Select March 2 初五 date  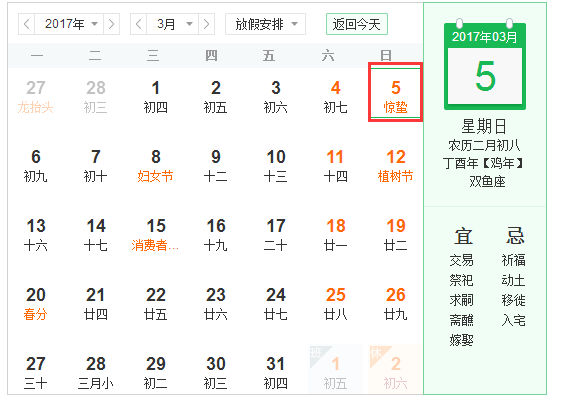click(x=215, y=97)
